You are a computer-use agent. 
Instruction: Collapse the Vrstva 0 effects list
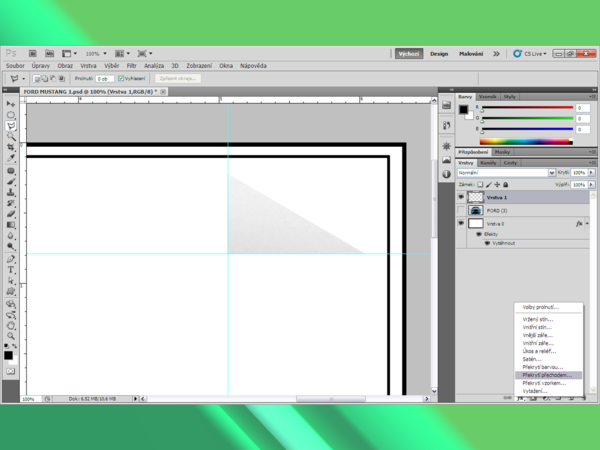588,224
